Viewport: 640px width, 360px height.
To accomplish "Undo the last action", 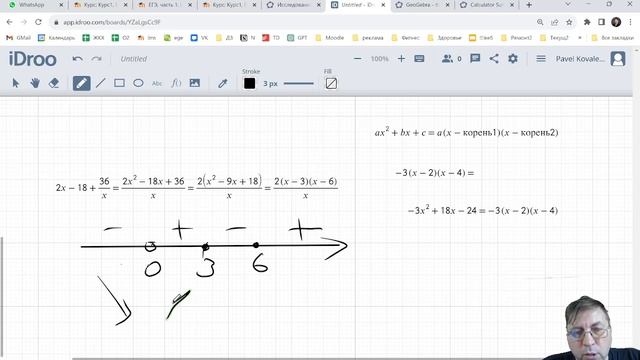I will point(78,59).
